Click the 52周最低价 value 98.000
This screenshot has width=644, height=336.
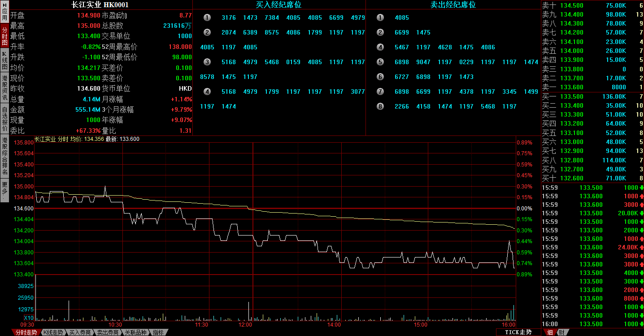pos(182,57)
